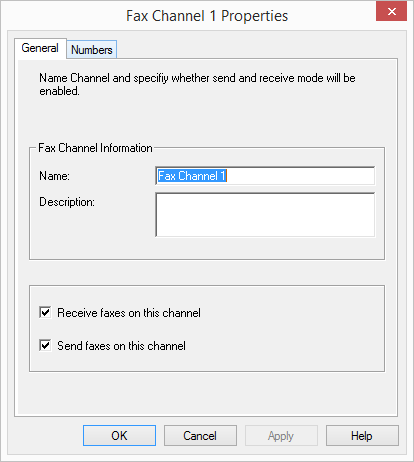Uncheck the Receive faxes checkbox
Screen dimensions: 414x462
[45, 313]
